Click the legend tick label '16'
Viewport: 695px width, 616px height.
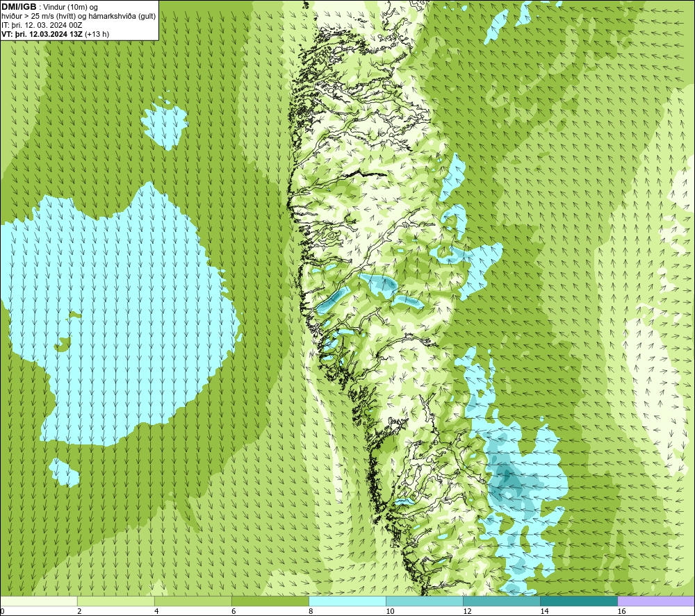[621, 611]
